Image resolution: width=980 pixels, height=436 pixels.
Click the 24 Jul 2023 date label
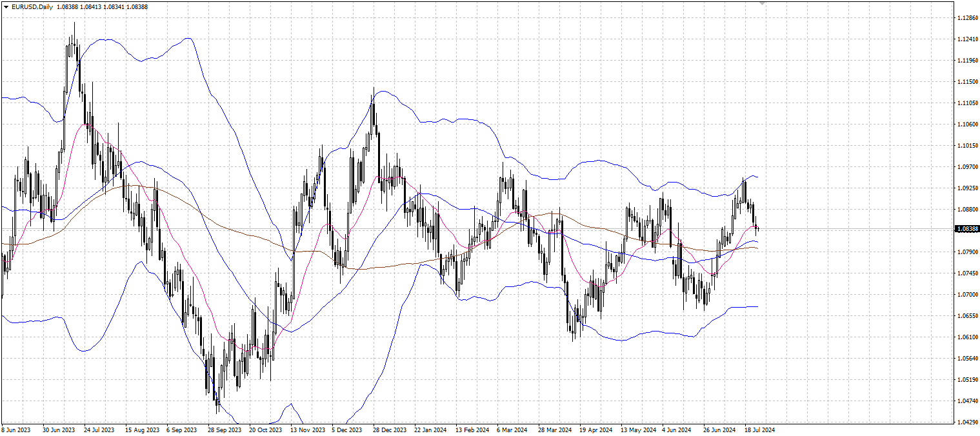pos(99,430)
